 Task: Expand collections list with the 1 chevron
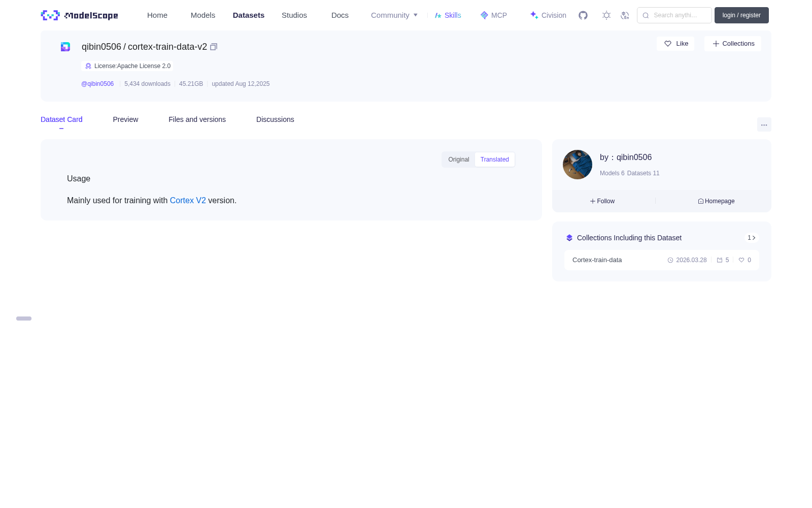coord(752,238)
